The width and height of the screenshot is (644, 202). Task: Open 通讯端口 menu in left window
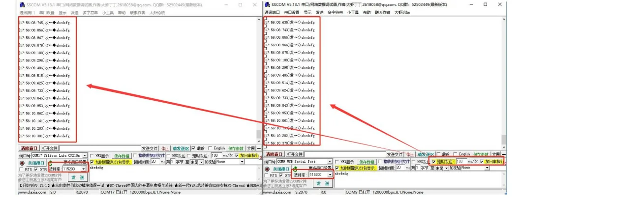point(27,13)
